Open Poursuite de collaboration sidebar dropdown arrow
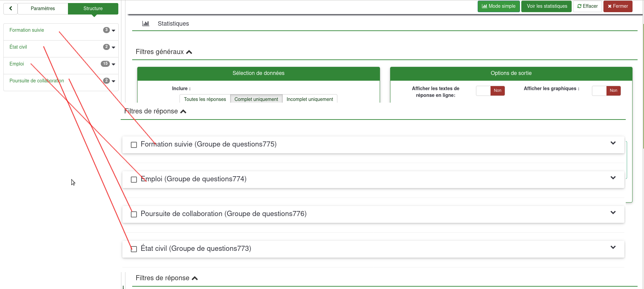This screenshot has width=644, height=289. tap(113, 81)
